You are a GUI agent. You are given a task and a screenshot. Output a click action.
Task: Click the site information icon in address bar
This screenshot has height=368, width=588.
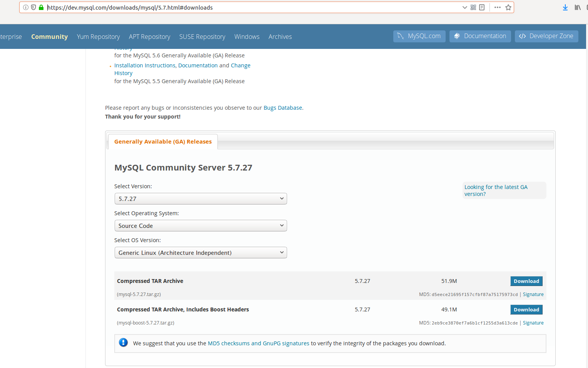coord(26,7)
